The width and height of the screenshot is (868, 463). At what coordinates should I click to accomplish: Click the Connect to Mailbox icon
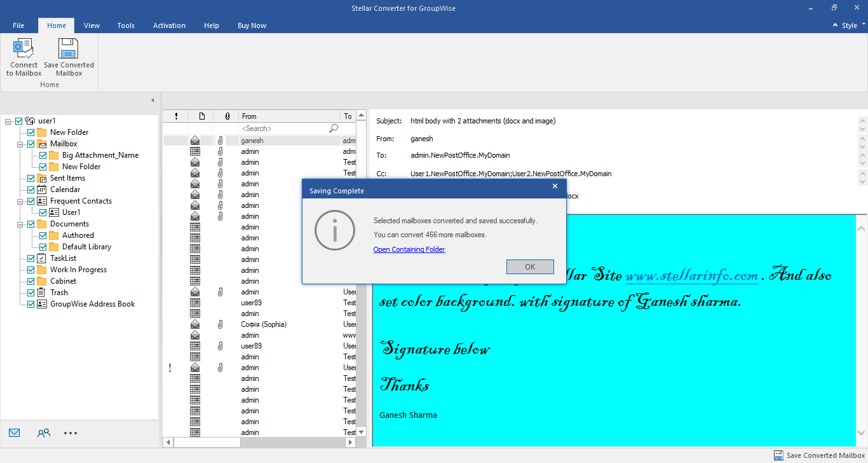tap(24, 48)
